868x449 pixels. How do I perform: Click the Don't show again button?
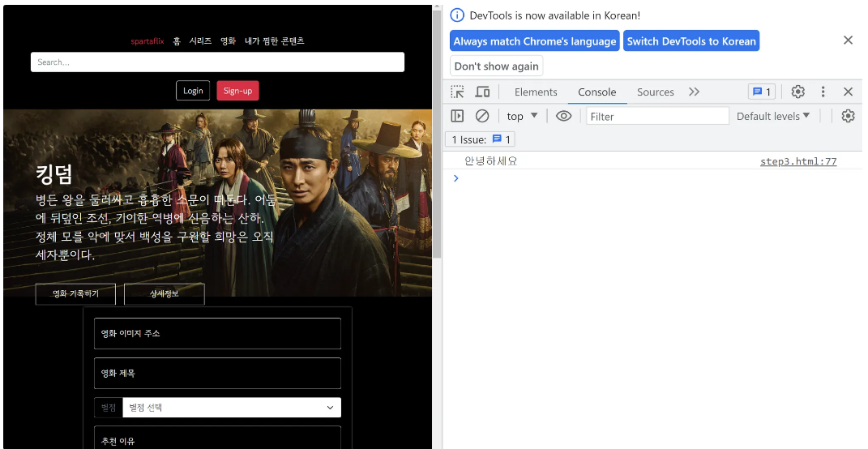point(497,66)
